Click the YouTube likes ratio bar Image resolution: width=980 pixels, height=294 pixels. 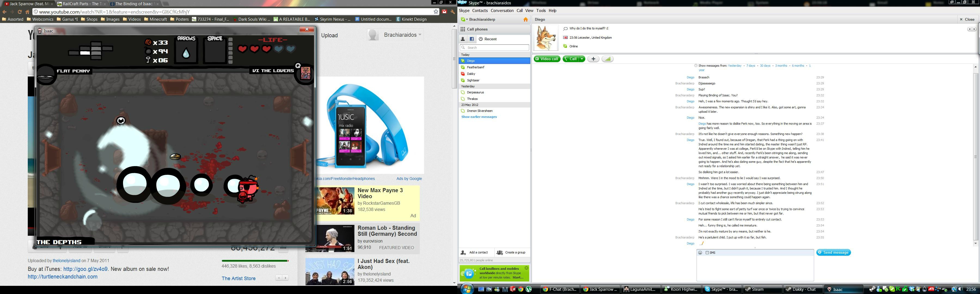tap(255, 261)
